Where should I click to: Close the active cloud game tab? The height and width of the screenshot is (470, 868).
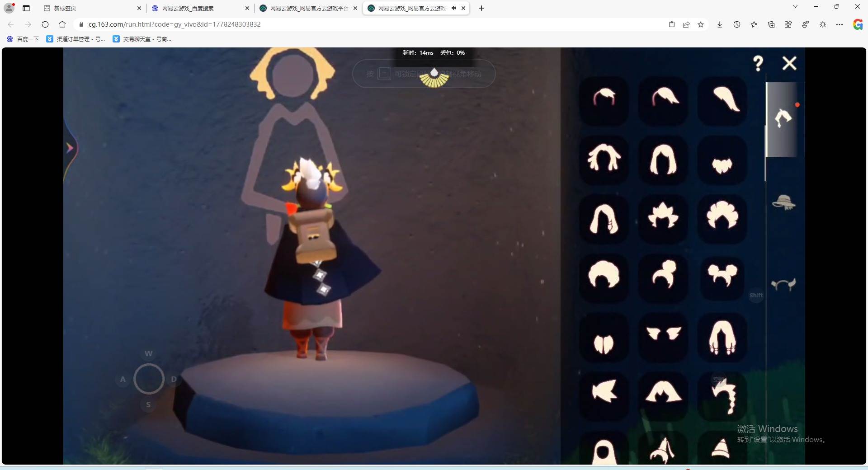coord(463,8)
